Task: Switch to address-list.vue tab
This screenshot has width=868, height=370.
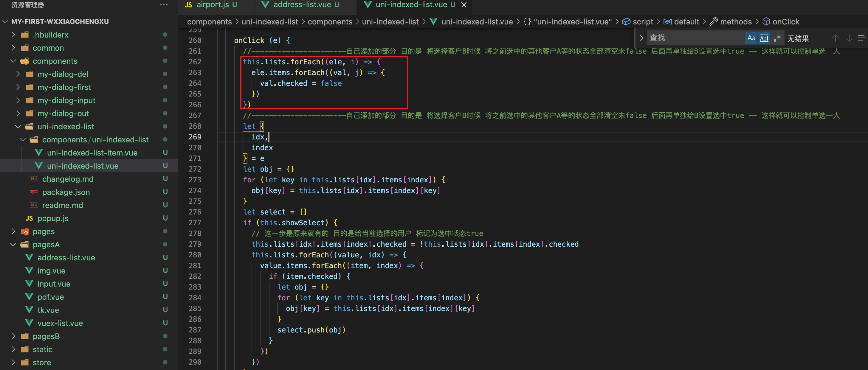Action: tap(305, 5)
